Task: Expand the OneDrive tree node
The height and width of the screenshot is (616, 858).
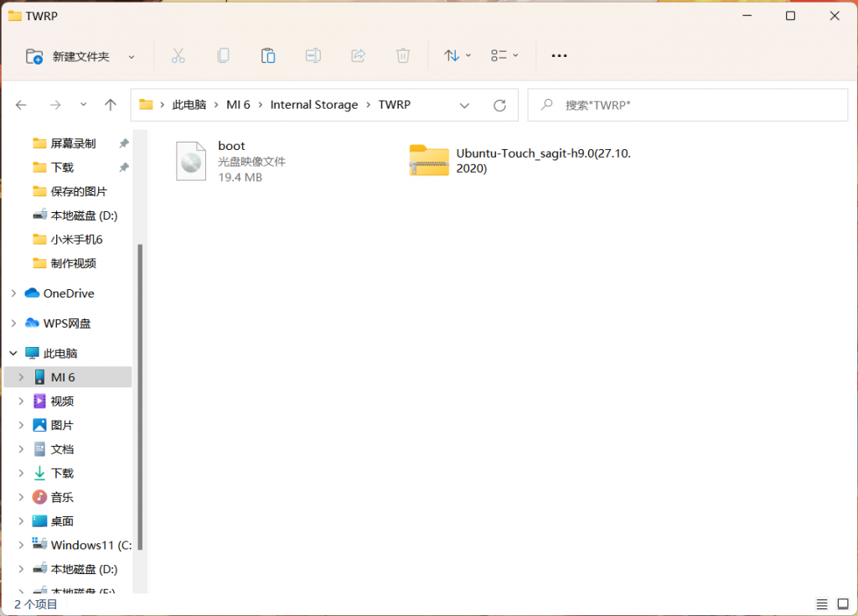Action: tap(13, 293)
